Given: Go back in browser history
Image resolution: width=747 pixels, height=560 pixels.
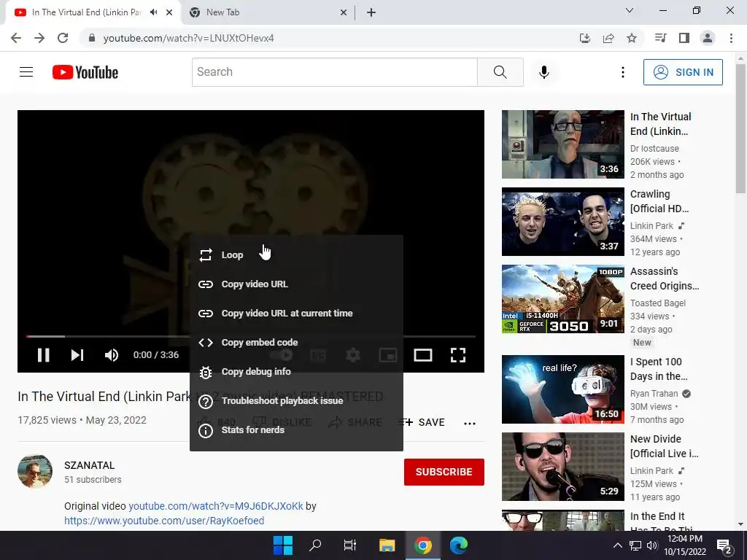Looking at the screenshot, I should (x=16, y=38).
